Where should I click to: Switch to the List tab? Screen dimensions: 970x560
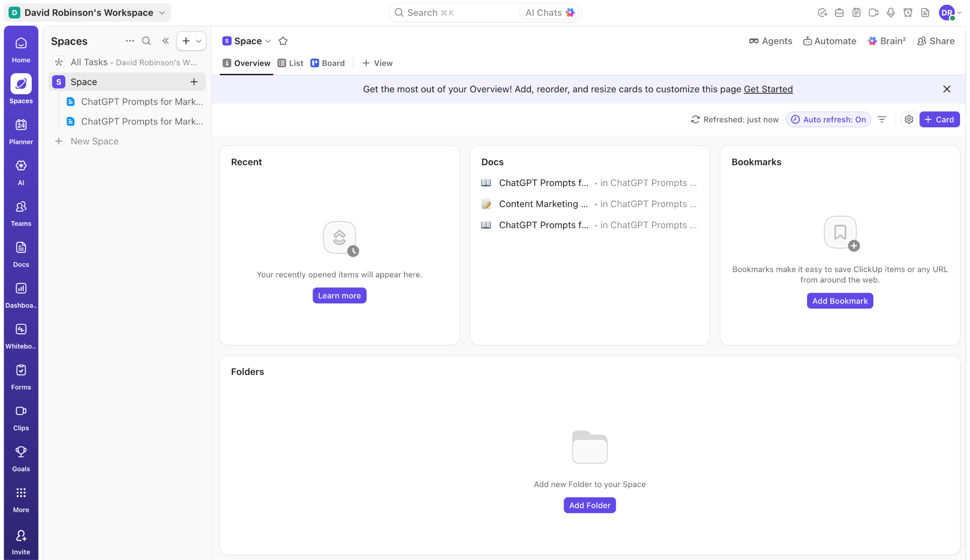click(290, 63)
